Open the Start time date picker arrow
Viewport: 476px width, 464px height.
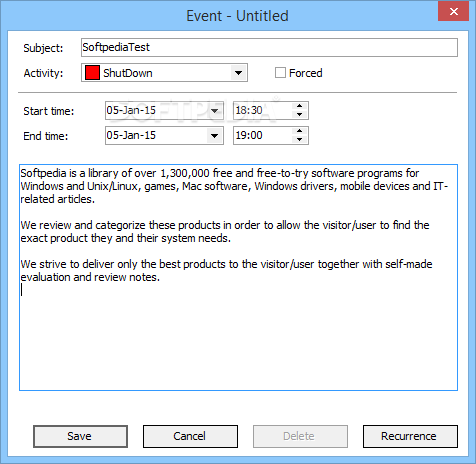click(x=214, y=110)
